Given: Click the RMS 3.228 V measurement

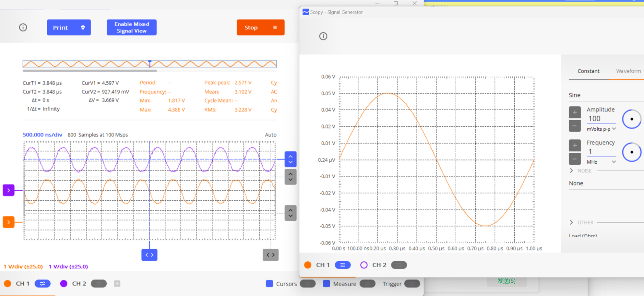Looking at the screenshot, I should (x=228, y=110).
